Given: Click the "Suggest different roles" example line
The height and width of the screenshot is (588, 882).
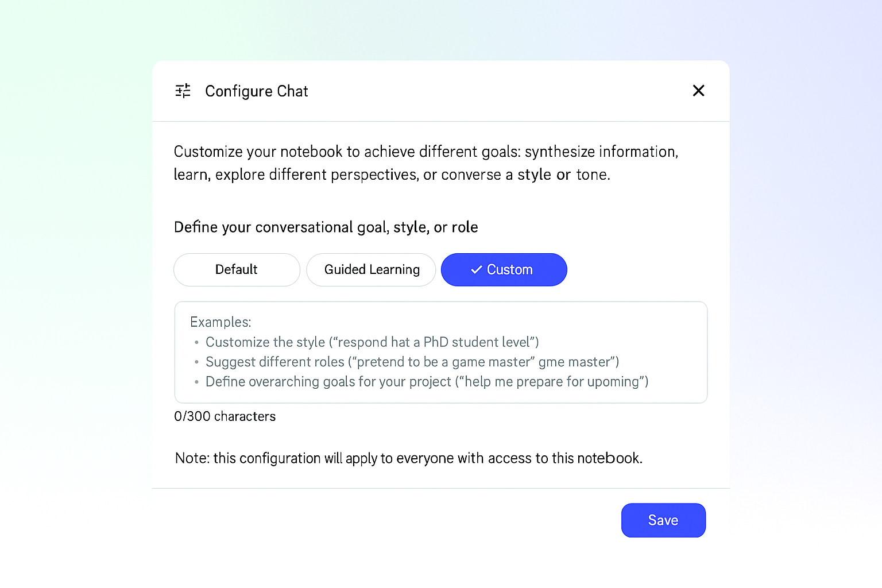Looking at the screenshot, I should pos(412,362).
